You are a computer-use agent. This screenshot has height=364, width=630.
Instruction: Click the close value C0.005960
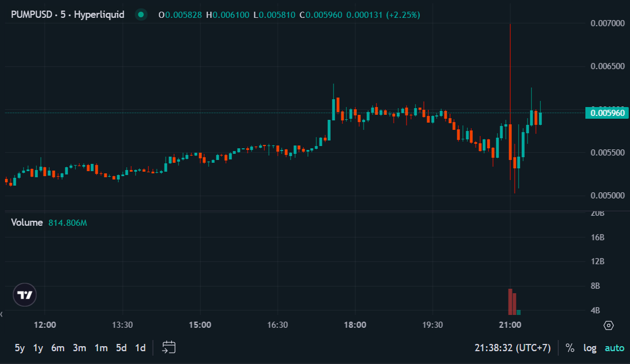pos(321,15)
